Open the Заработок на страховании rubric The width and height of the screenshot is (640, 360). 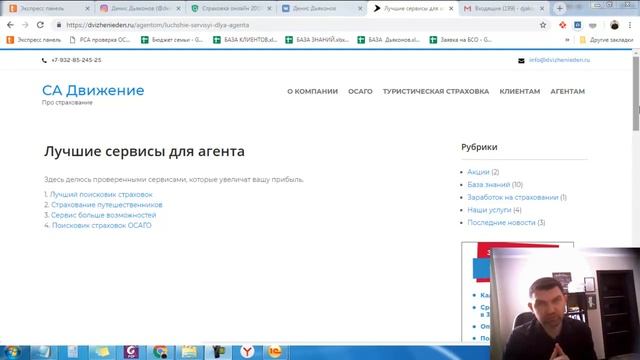click(x=513, y=197)
